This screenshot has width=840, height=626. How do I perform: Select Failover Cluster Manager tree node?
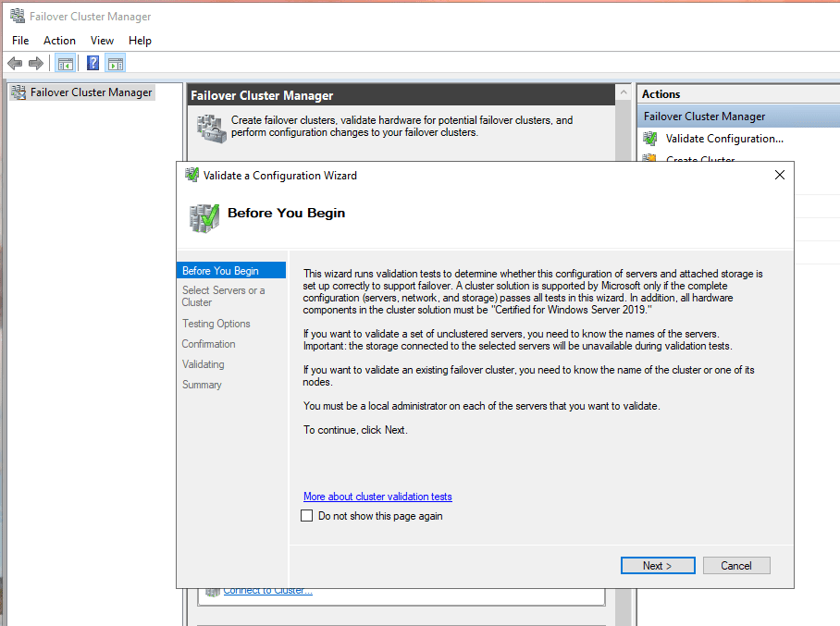click(x=91, y=92)
